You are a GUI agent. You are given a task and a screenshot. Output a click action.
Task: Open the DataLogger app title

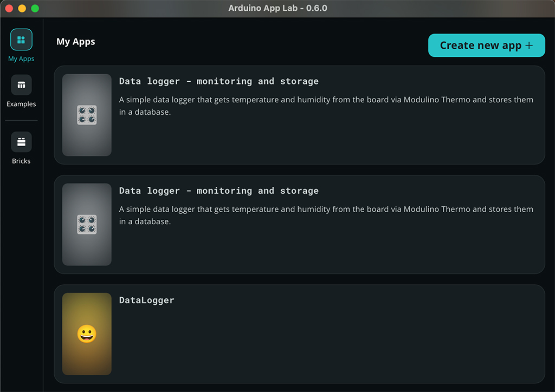[146, 300]
